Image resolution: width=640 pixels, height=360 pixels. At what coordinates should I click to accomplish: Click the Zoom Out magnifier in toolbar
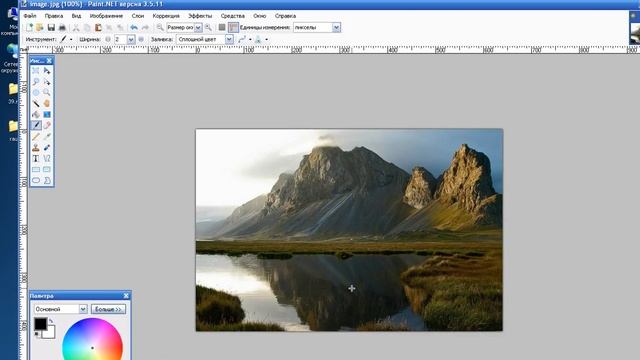pos(160,27)
